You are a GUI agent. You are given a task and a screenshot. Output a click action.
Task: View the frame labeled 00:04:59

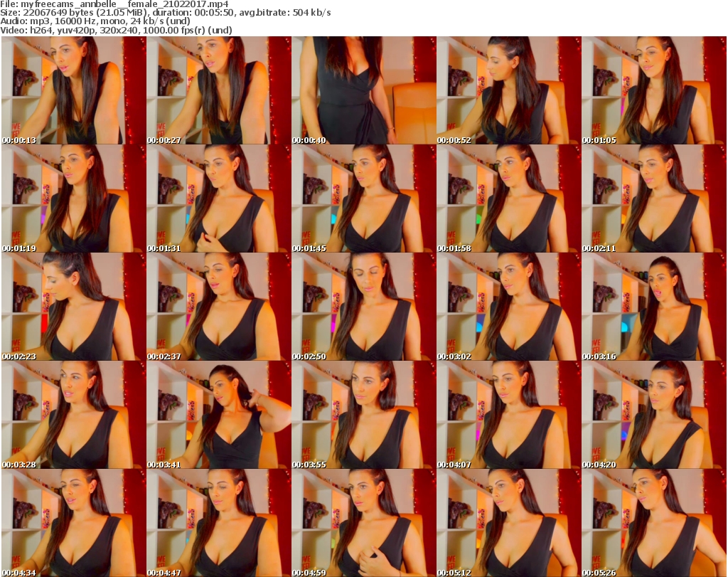[363, 523]
